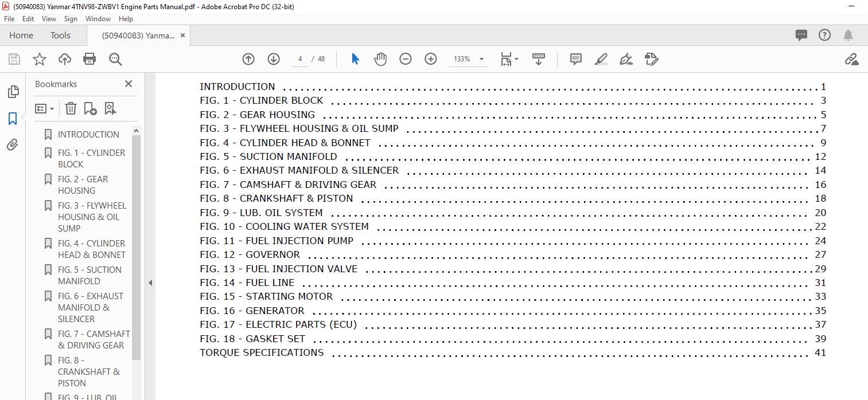Zoom in with plus button
This screenshot has width=868, height=400.
431,59
